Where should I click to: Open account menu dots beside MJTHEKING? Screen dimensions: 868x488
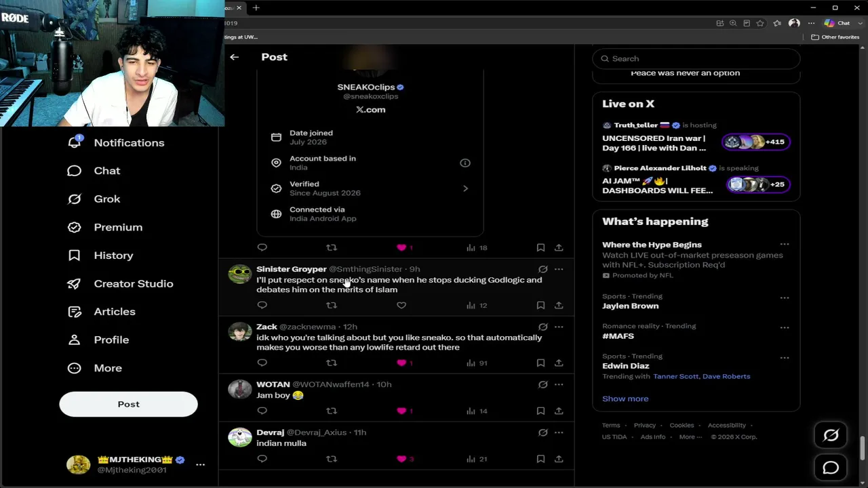200,464
